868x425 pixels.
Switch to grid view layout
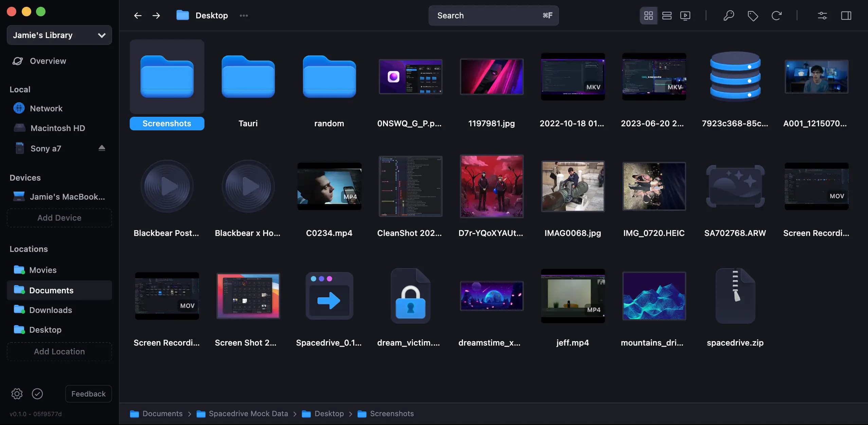[648, 16]
